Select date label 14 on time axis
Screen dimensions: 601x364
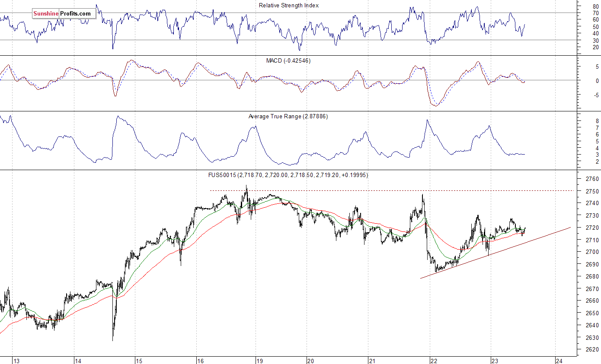pos(78,361)
